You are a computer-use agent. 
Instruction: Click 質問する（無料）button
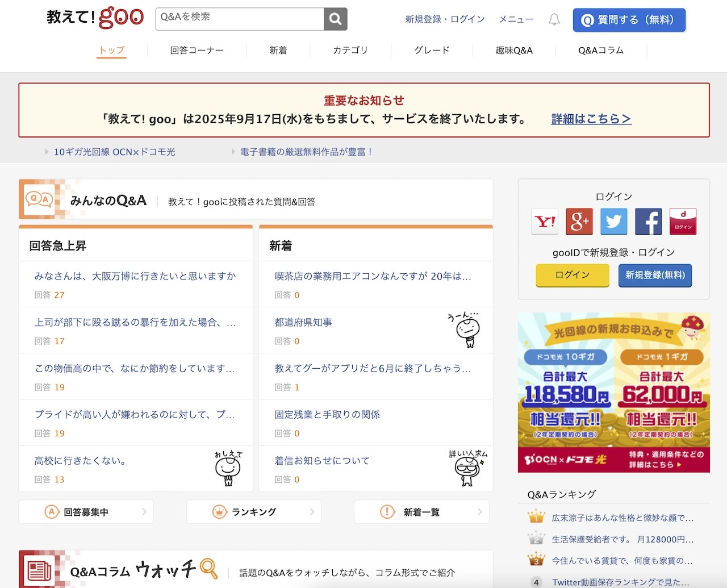click(629, 20)
